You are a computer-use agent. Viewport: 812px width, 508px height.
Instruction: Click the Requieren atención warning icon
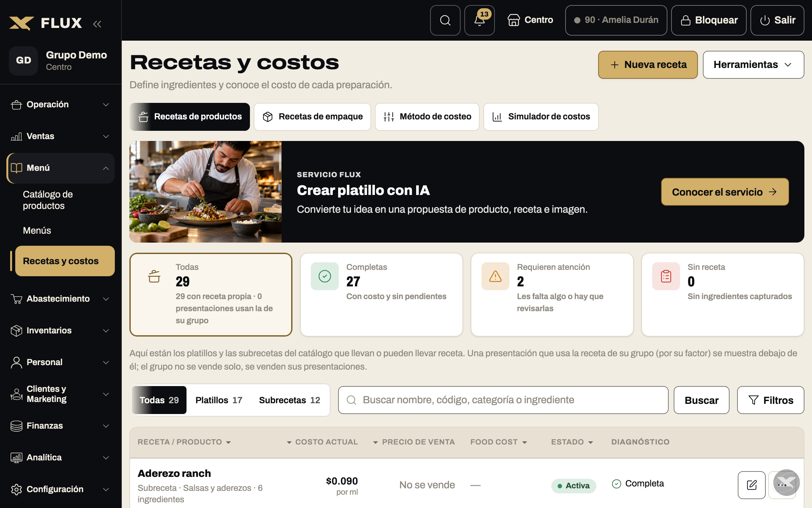(495, 276)
